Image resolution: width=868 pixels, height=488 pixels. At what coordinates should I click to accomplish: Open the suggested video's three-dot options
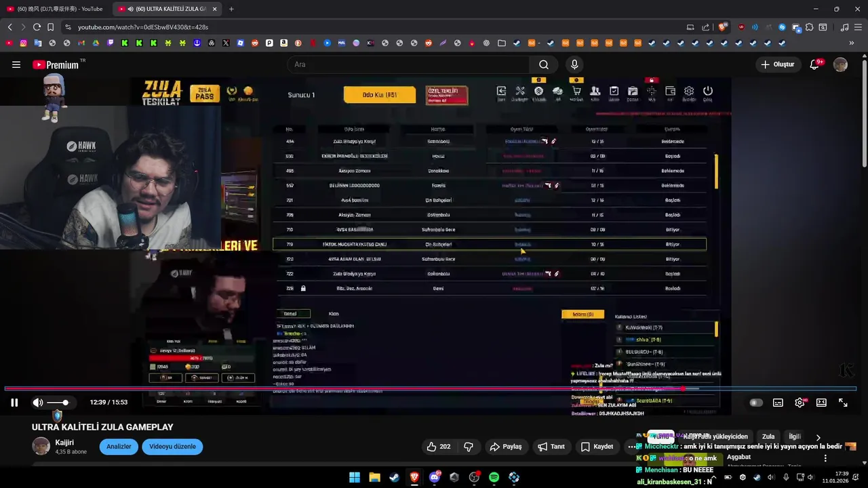pyautogui.click(x=825, y=458)
